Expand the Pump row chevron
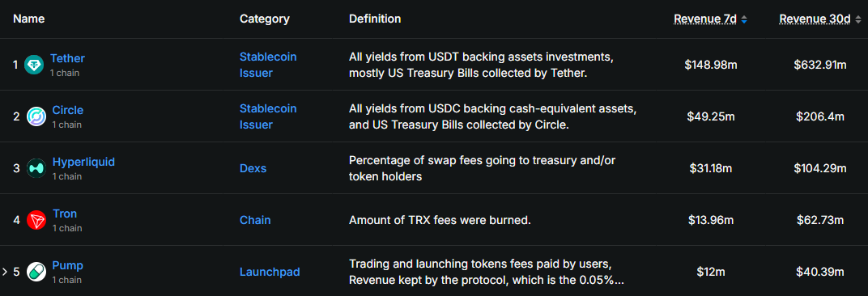The image size is (868, 296). point(5,272)
